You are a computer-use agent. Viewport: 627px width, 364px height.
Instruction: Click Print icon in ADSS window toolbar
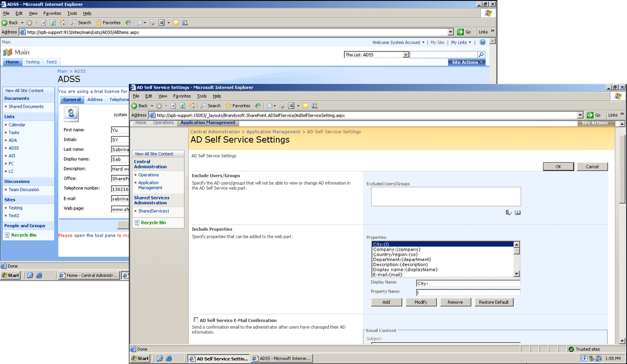[x=152, y=23]
